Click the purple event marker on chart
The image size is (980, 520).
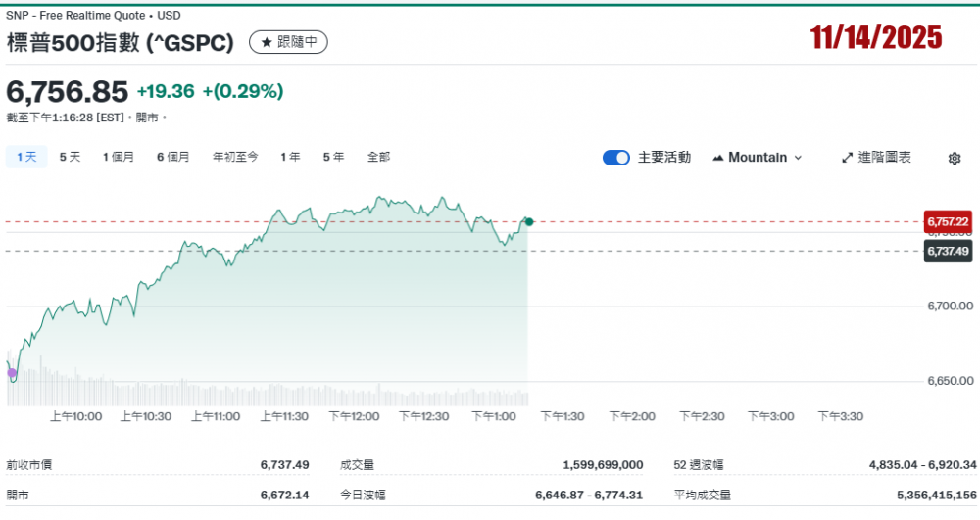[12, 372]
